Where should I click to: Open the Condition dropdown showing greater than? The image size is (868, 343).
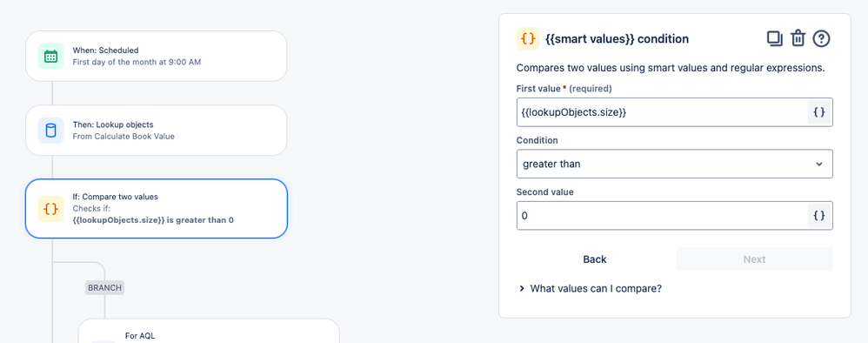[x=674, y=164]
